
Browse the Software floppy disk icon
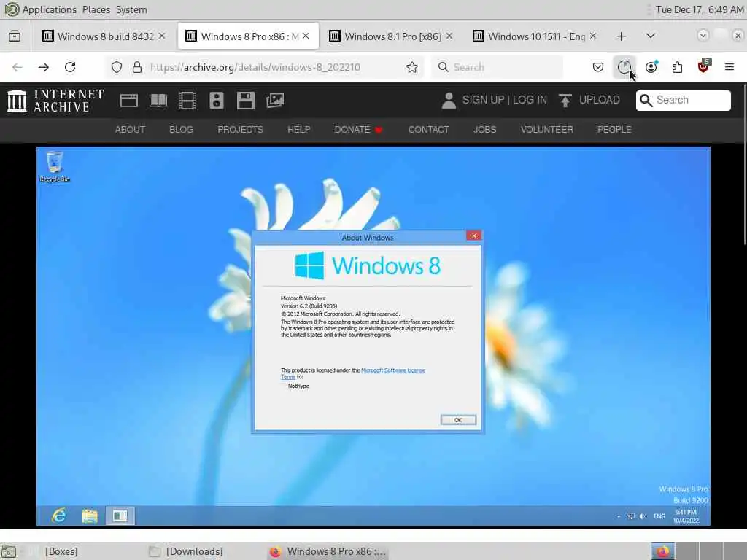(245, 101)
